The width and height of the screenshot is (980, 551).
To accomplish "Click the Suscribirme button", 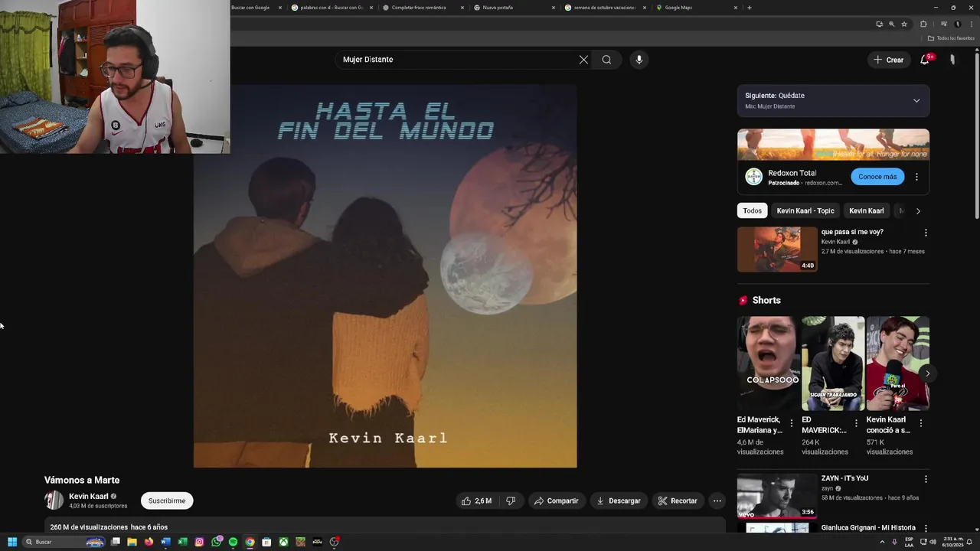I will [167, 500].
